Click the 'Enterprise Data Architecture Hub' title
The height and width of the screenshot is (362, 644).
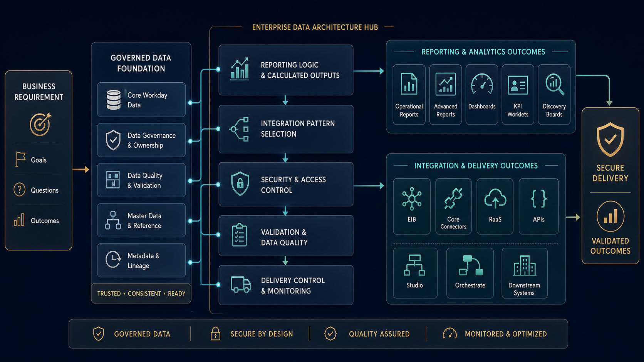315,27
